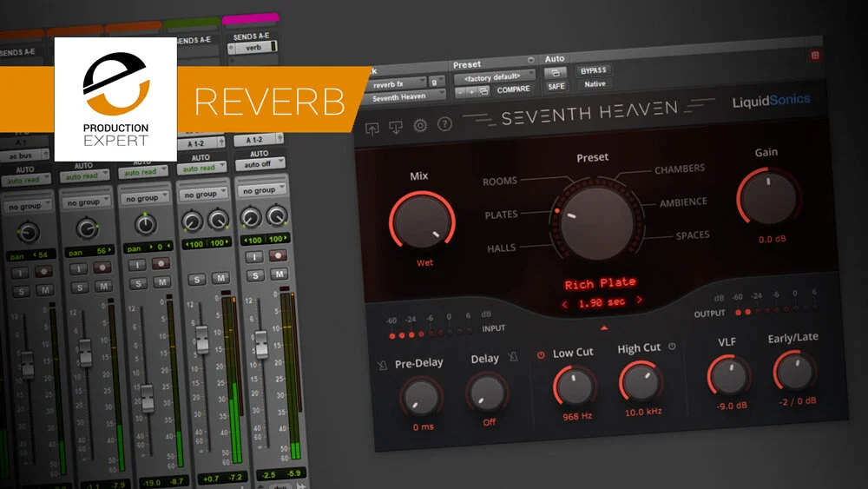Click the 968 Hz Low Cut value
868x489 pixels.
577,416
